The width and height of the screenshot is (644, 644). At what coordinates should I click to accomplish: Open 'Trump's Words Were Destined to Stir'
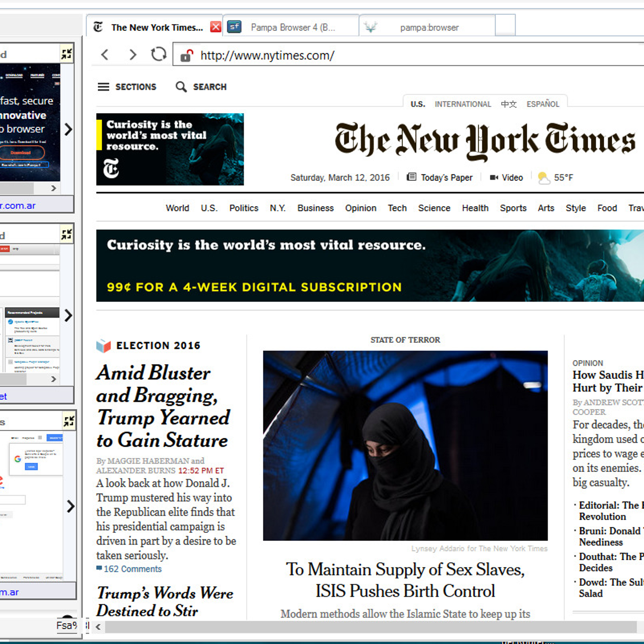coord(165,602)
